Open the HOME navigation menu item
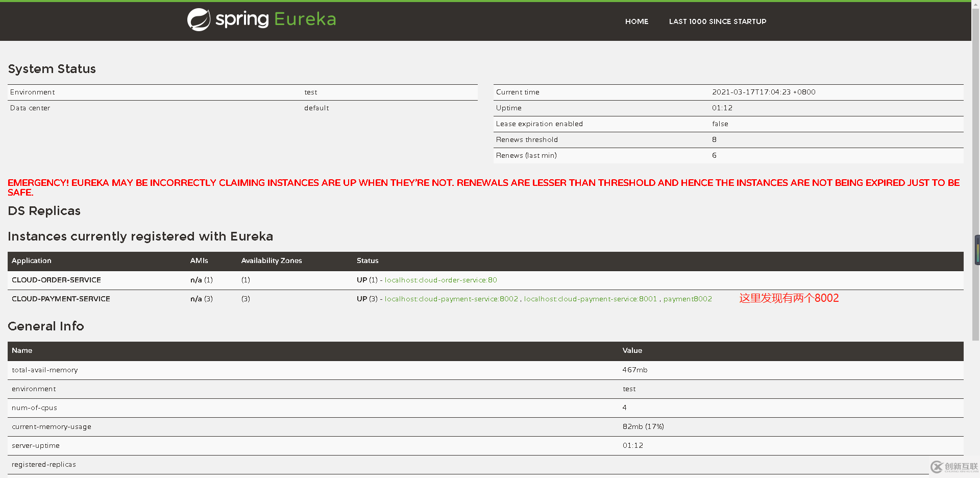Image resolution: width=980 pixels, height=478 pixels. click(x=636, y=21)
